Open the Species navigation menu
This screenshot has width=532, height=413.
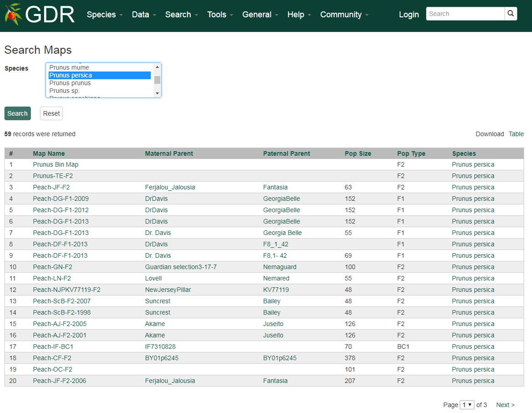[104, 15]
